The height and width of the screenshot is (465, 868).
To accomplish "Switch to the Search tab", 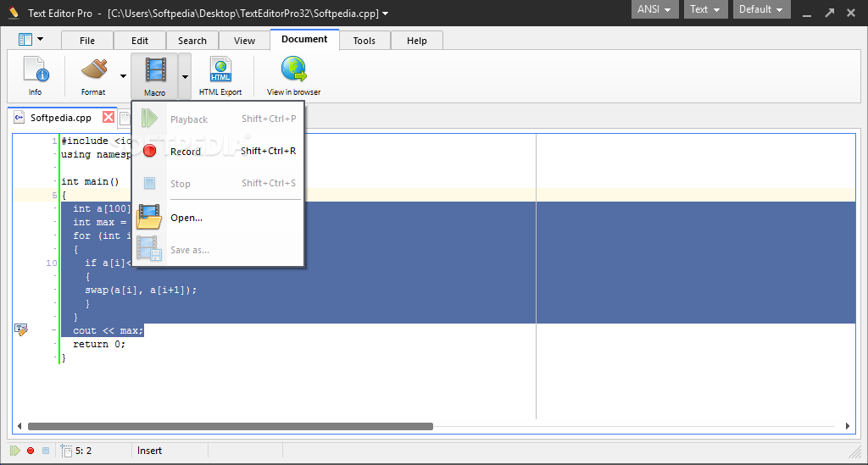I will 192,41.
